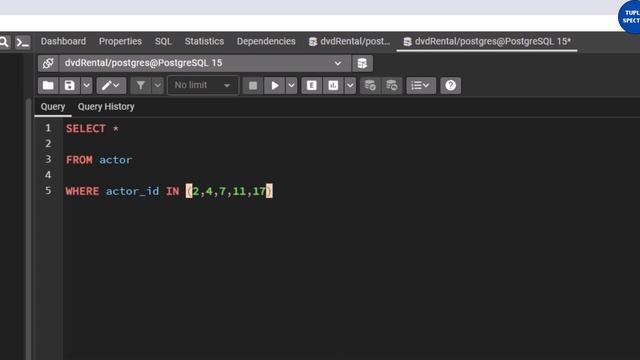This screenshot has width=640, height=360.
Task: Open the Dependencies tab
Action: click(x=266, y=41)
